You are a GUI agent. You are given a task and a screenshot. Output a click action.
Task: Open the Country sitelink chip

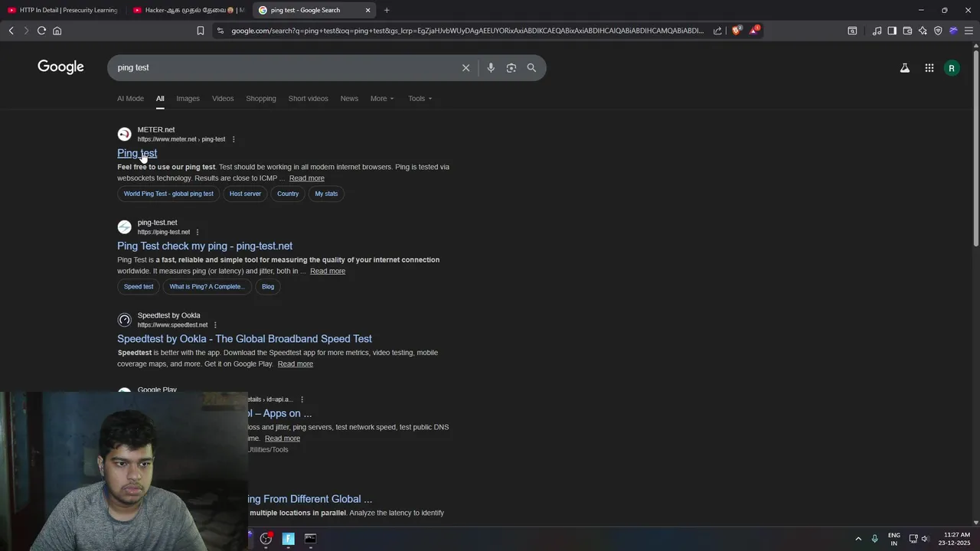(x=288, y=194)
